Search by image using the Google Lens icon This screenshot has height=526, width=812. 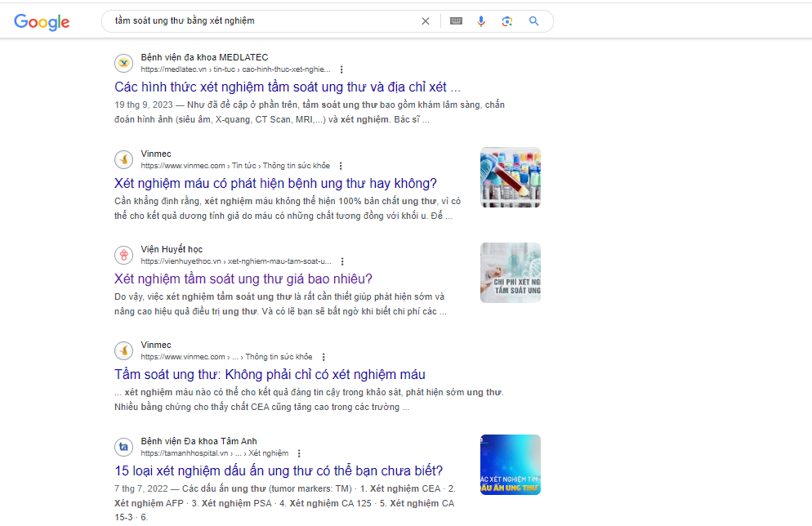tap(506, 20)
